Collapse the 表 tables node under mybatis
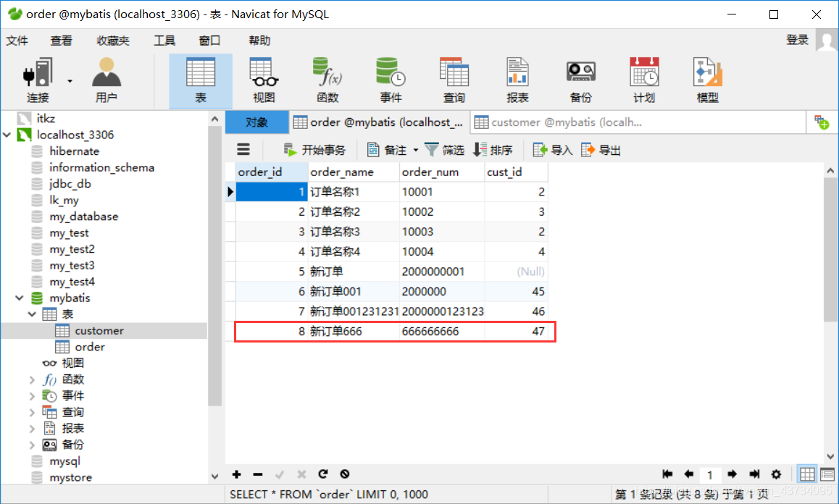 tap(32, 314)
